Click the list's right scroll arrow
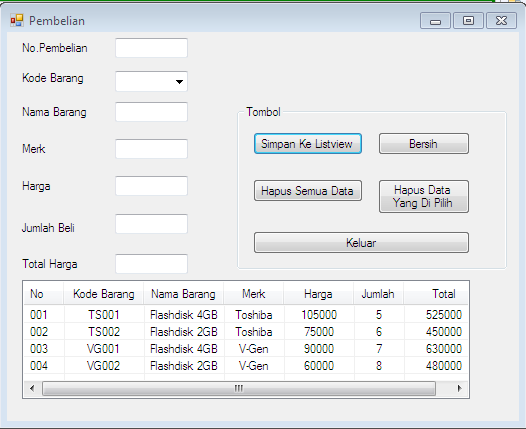 coord(459,388)
